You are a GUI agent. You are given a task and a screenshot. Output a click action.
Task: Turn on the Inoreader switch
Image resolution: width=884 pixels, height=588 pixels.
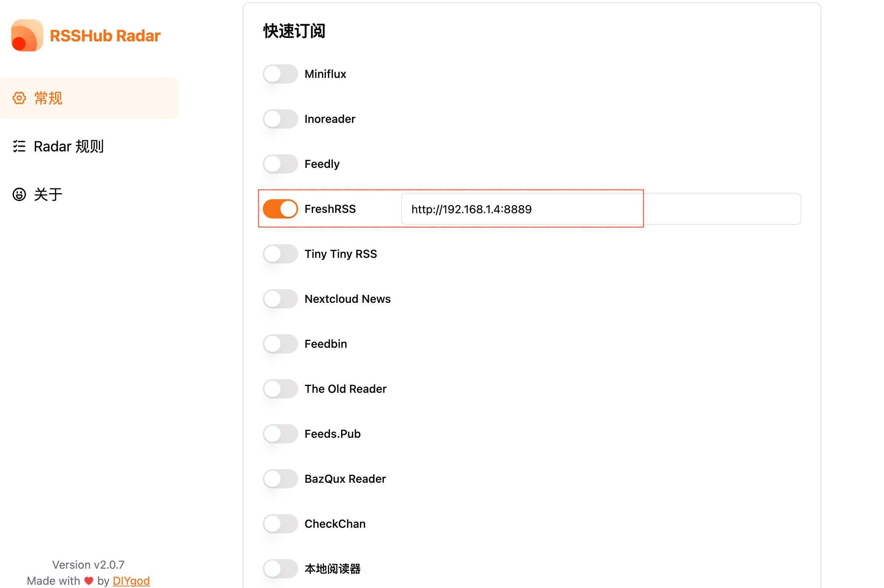280,119
